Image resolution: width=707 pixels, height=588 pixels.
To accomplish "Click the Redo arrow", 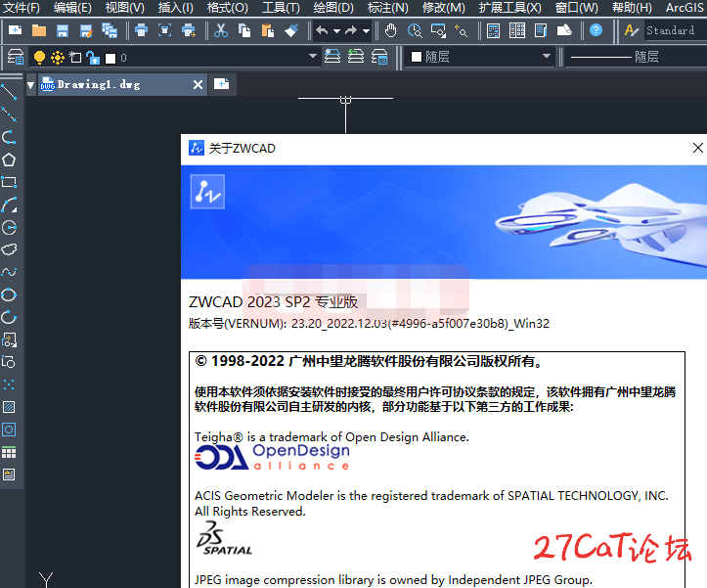I will [x=351, y=30].
